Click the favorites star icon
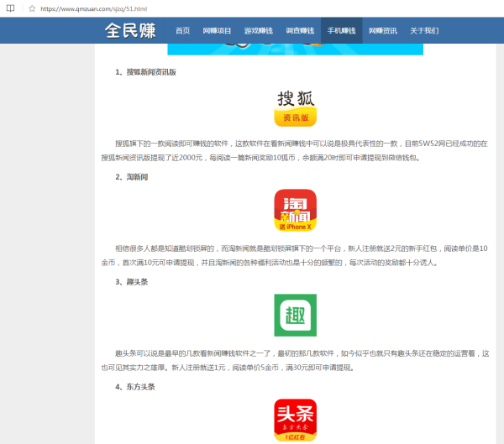 [x=32, y=8]
